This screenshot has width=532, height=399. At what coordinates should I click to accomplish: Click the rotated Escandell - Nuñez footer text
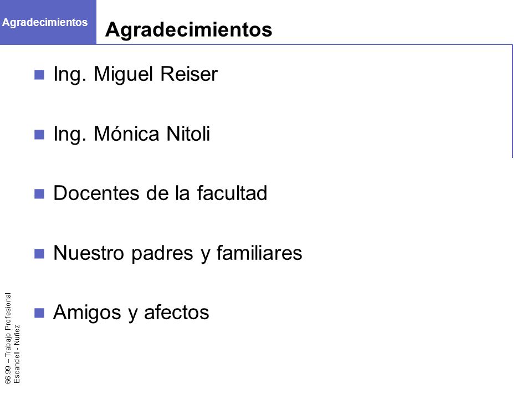click(x=17, y=354)
